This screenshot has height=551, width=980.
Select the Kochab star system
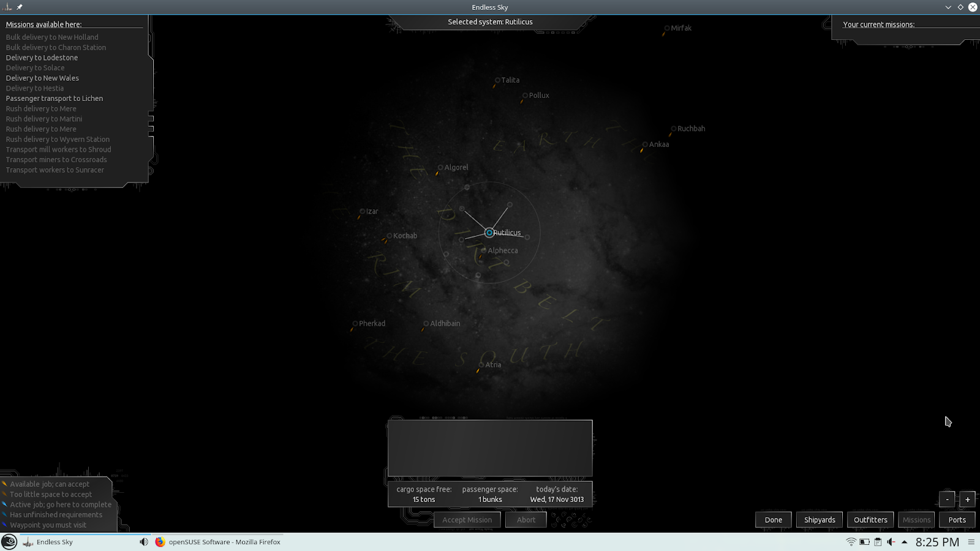tap(389, 236)
